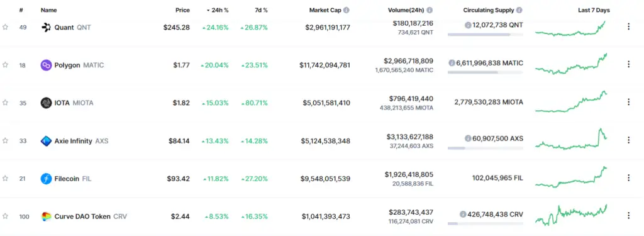
Task: Toggle the star next to Filecoin
Action: click(5, 178)
